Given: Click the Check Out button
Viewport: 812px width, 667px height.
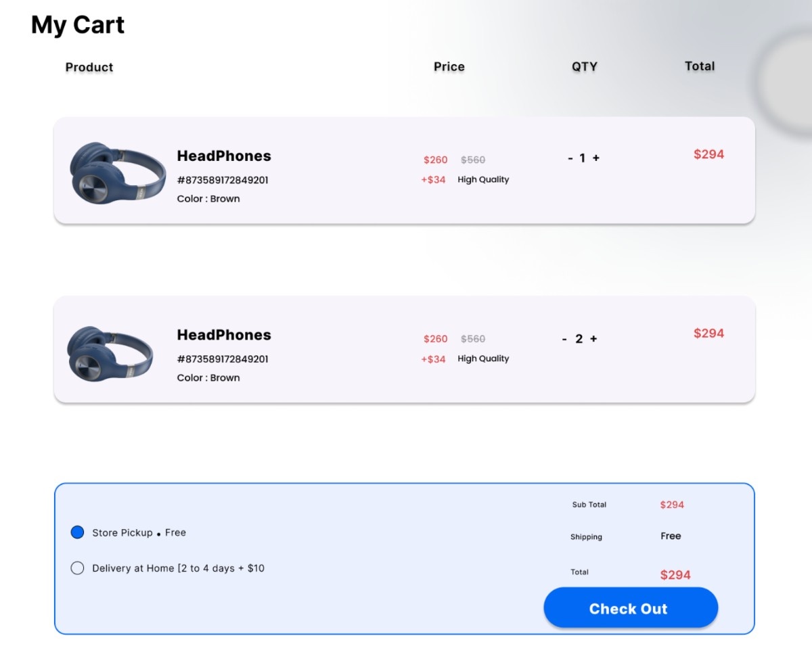Looking at the screenshot, I should [631, 608].
